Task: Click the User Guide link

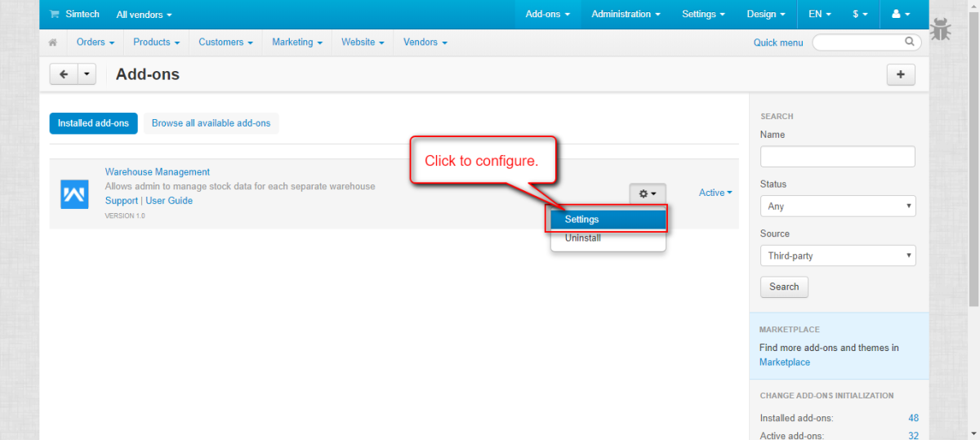Action: (169, 200)
